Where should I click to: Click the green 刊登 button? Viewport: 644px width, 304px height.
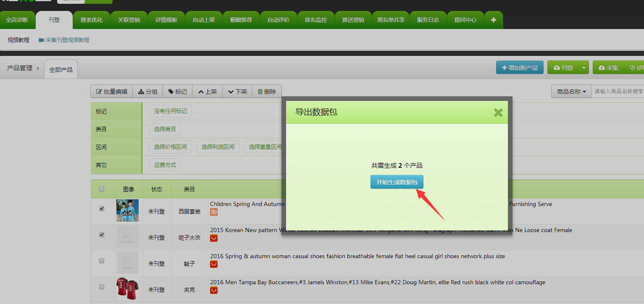click(x=563, y=68)
